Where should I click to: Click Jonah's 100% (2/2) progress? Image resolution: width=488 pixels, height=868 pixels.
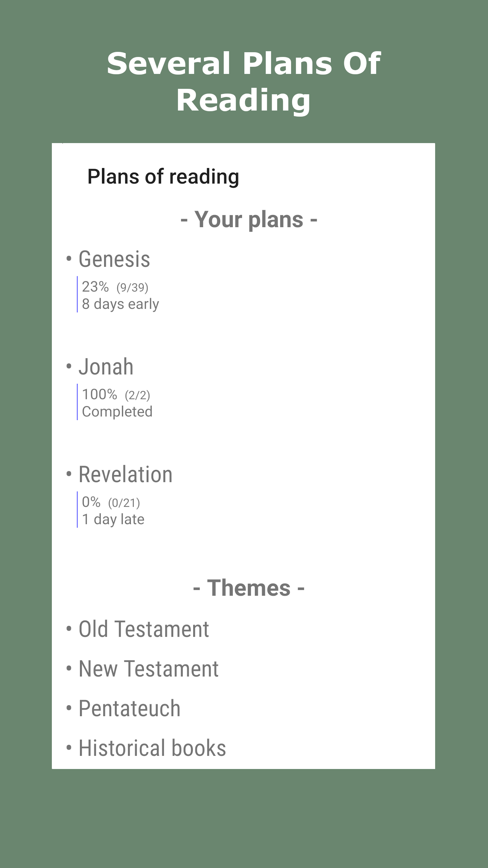[x=116, y=395]
